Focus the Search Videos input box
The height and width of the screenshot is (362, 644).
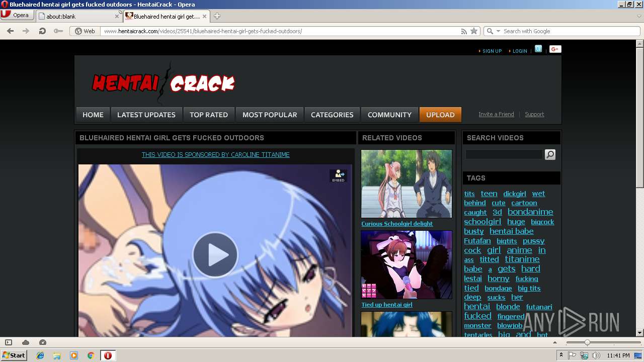(x=504, y=154)
